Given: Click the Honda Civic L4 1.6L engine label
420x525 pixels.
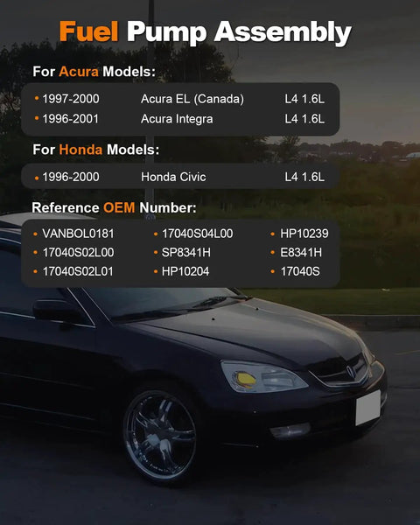Looking at the screenshot, I should [x=304, y=177].
